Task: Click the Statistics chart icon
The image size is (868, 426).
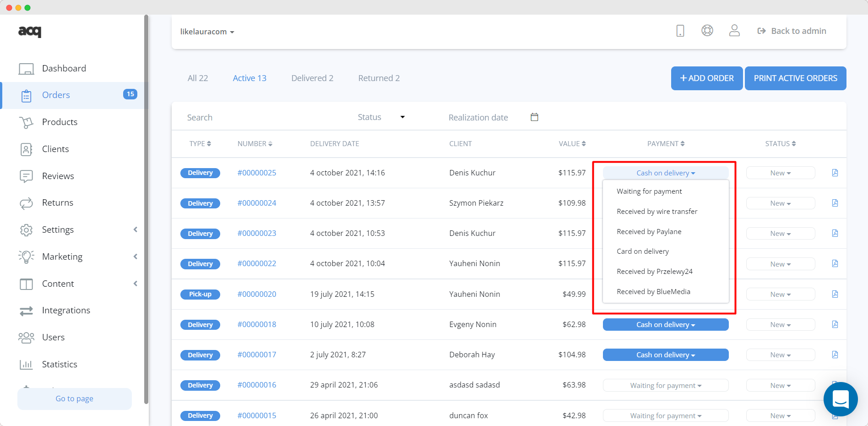Action: point(26,365)
